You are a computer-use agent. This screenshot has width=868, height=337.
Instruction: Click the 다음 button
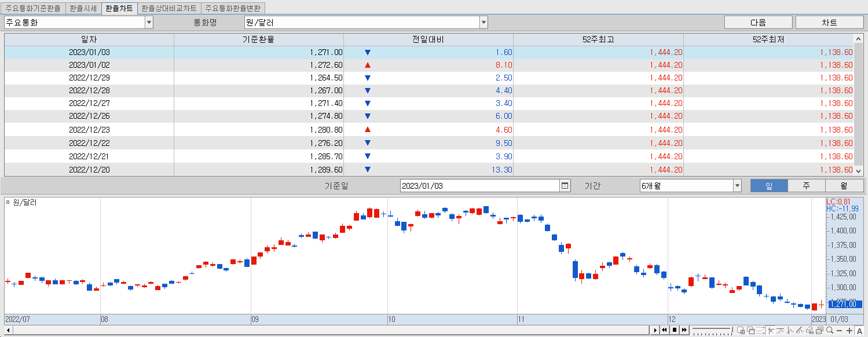(x=759, y=23)
